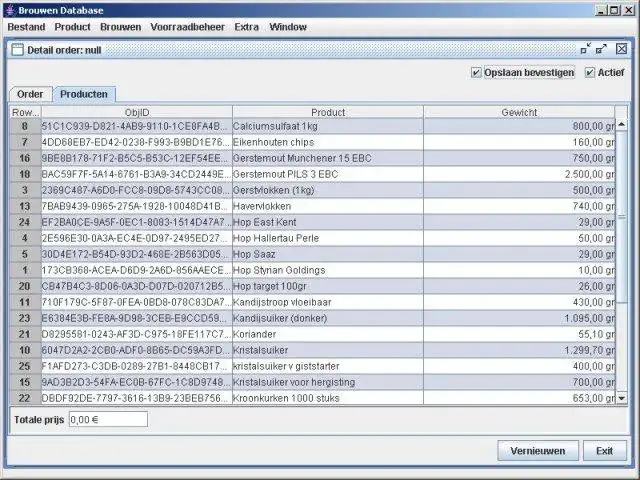Click the 160,00 gr weight cell
Image resolution: width=640 pixels, height=480 pixels.
pos(519,142)
